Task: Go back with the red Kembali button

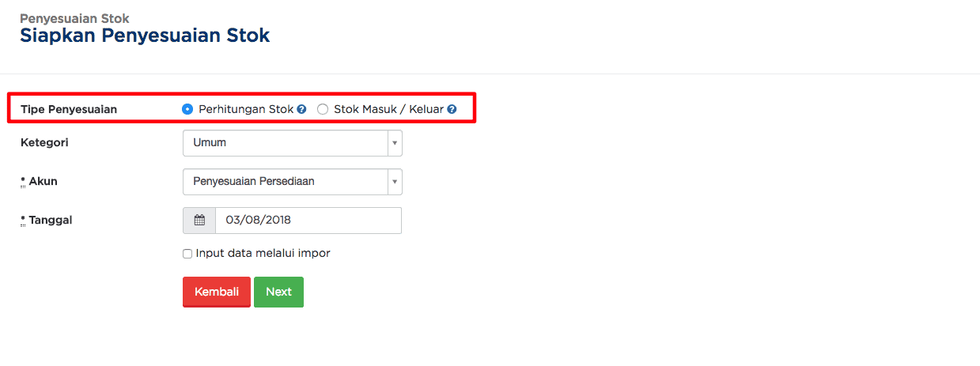Action: [217, 292]
